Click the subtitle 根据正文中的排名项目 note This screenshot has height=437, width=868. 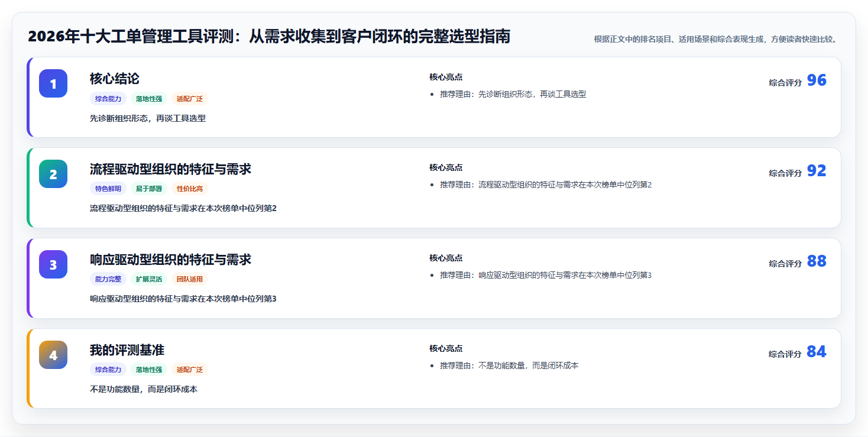click(715, 39)
